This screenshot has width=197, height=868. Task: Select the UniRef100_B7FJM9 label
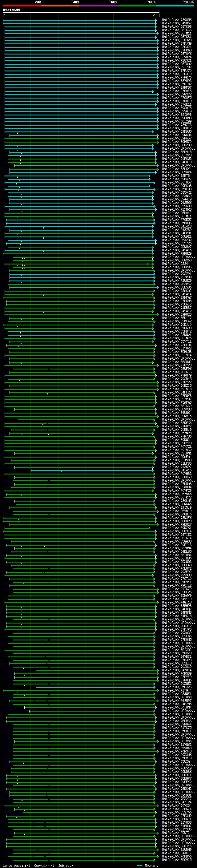[x=177, y=43]
